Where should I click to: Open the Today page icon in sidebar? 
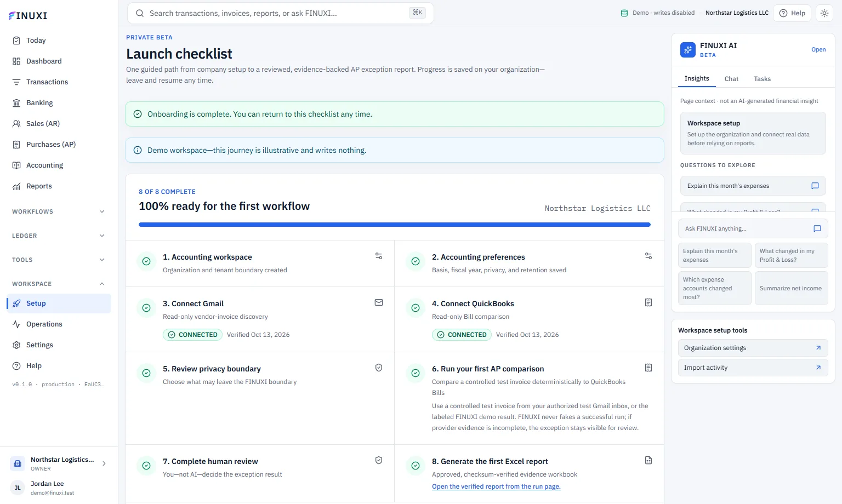tap(16, 41)
